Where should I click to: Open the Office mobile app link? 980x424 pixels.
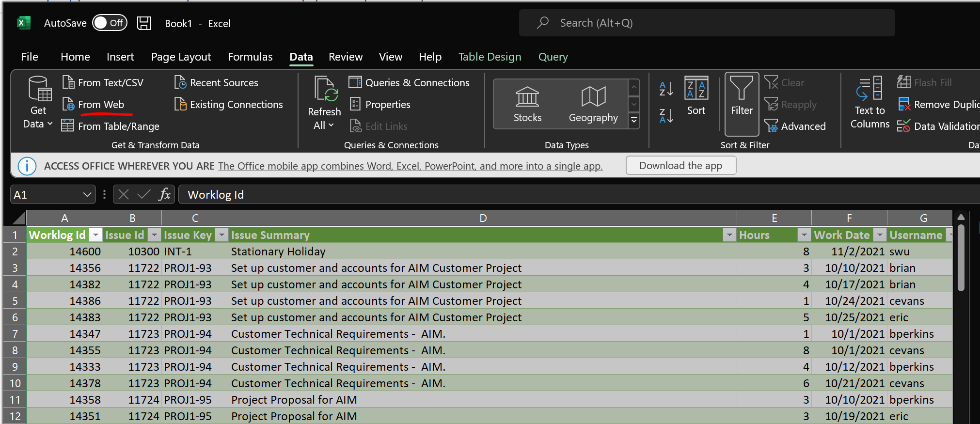tap(410, 166)
